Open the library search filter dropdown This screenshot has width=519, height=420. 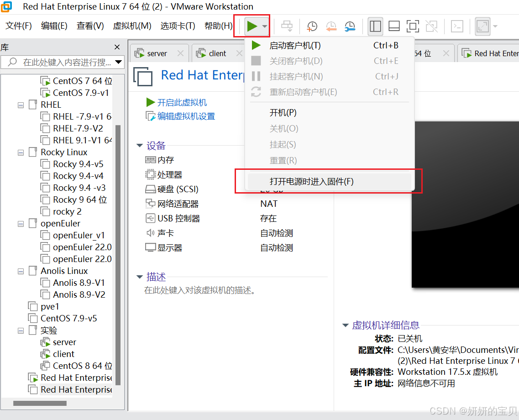[x=118, y=62]
